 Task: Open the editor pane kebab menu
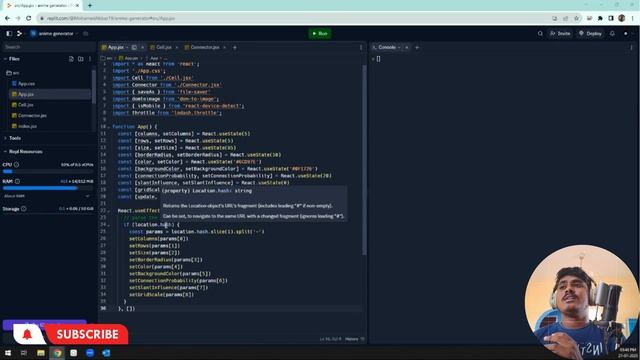click(361, 47)
